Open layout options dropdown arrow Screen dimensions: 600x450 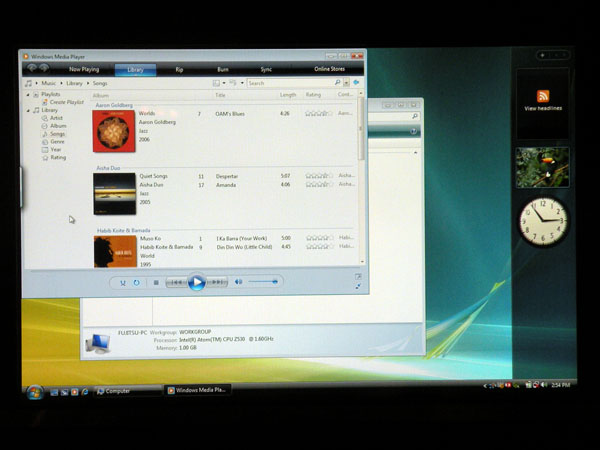pos(224,83)
